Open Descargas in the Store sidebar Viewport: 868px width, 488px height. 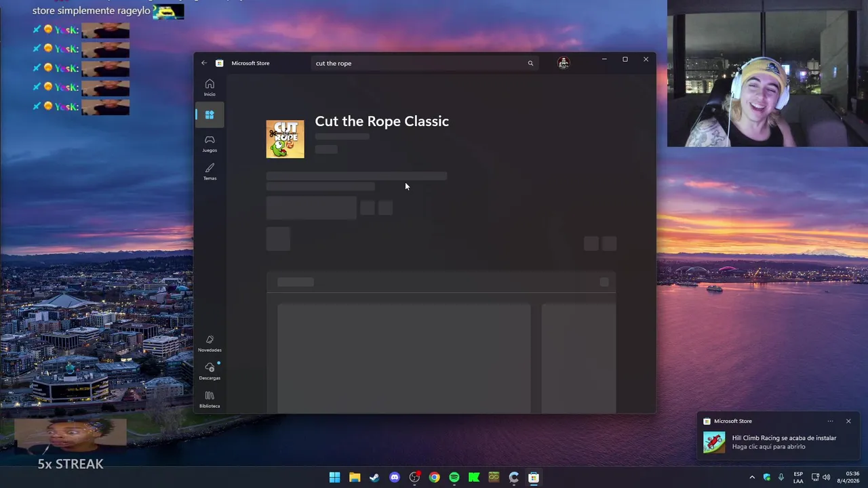click(210, 371)
